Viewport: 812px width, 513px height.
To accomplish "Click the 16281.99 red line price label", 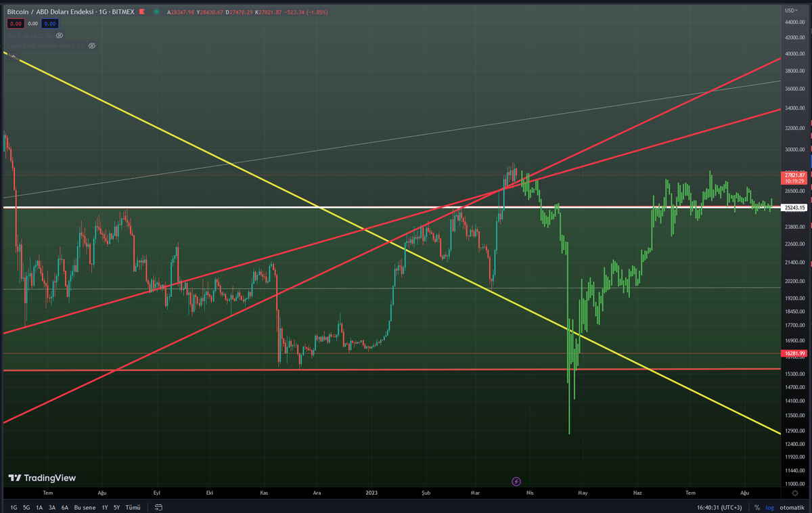I will (794, 353).
